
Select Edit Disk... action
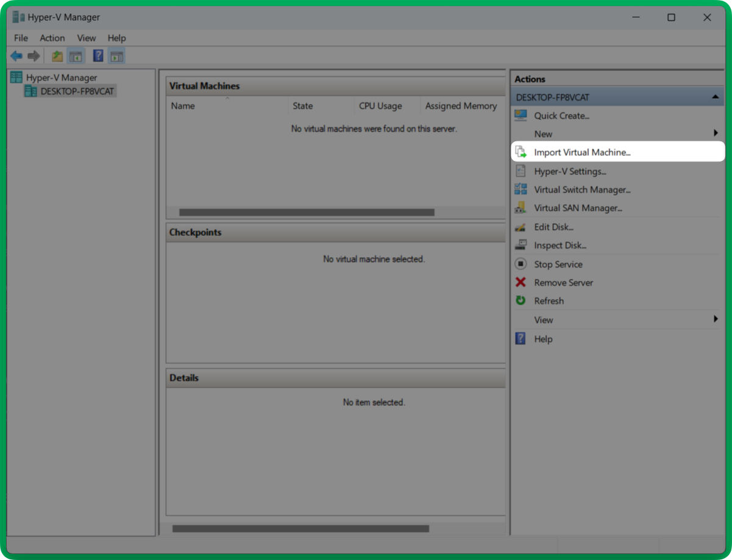tap(554, 227)
